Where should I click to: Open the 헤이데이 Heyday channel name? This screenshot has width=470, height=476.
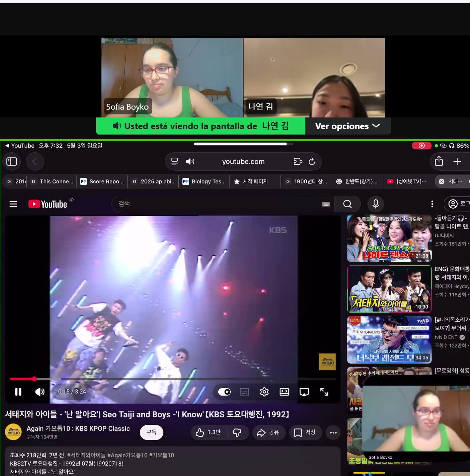point(452,286)
